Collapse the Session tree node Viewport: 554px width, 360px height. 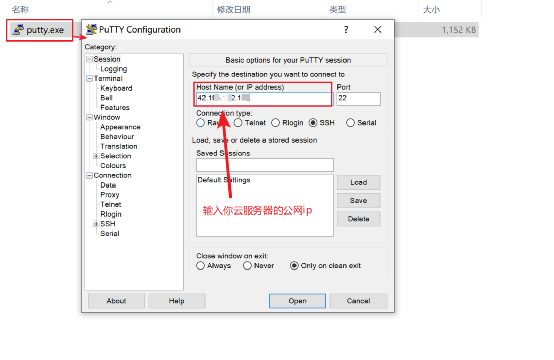point(89,59)
